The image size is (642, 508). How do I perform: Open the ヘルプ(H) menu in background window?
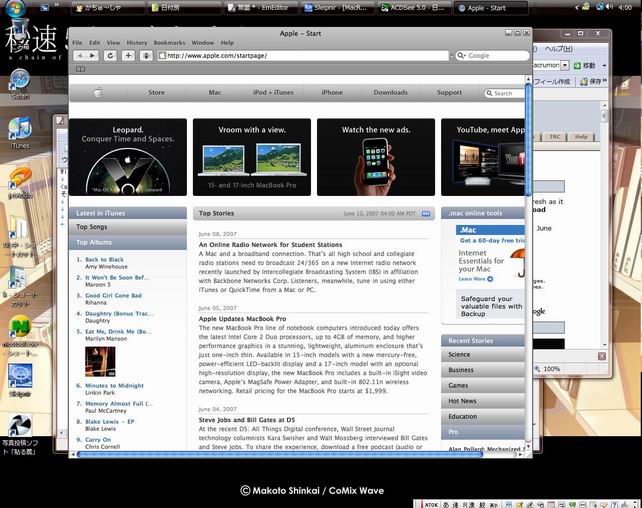558,49
